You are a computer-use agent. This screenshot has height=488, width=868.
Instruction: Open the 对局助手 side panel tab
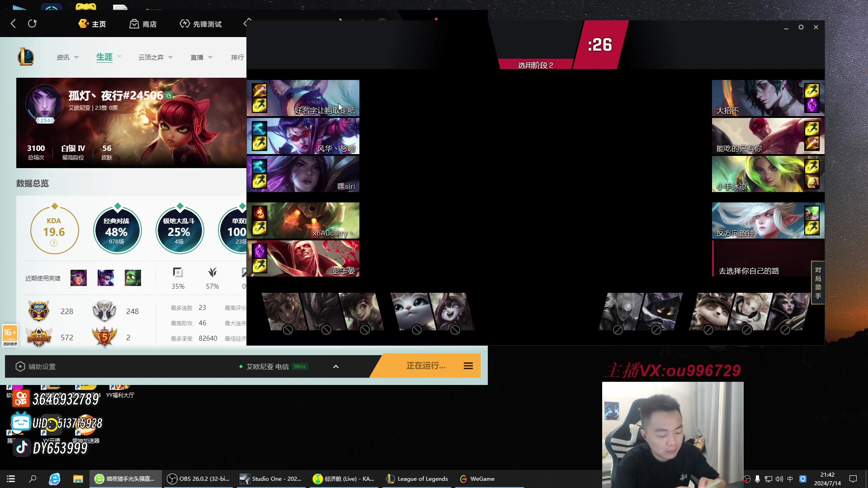[x=818, y=283]
